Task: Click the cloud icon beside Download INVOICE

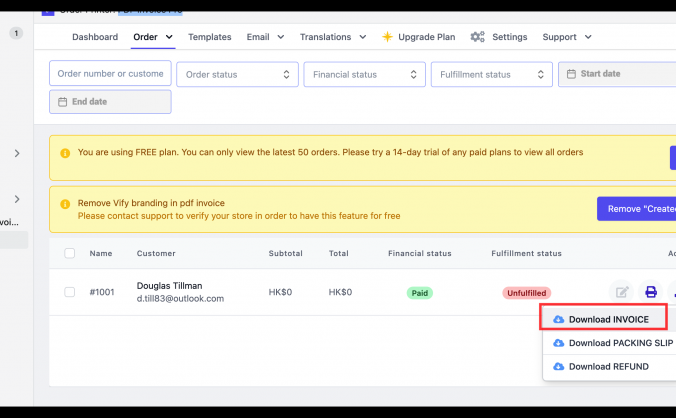Action: click(x=558, y=320)
